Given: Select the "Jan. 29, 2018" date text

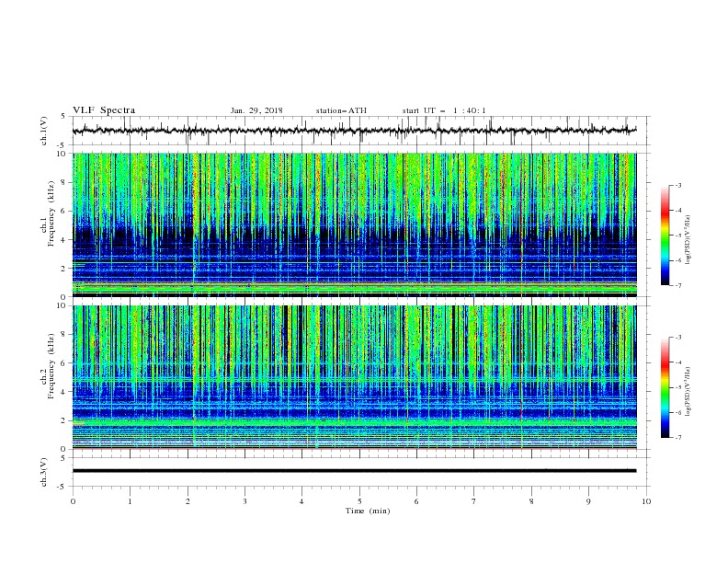Looking at the screenshot, I should pyautogui.click(x=256, y=110).
